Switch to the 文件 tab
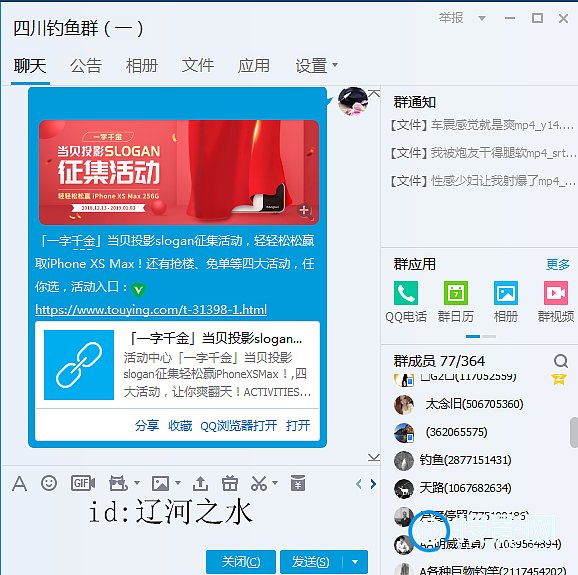The width and height of the screenshot is (578, 575). [x=198, y=66]
